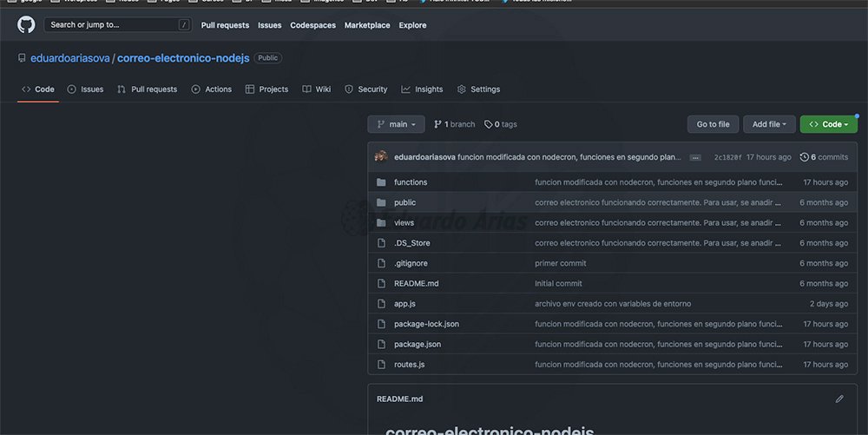868x435 pixels.
Task: Click the README.md file icon in list
Action: click(381, 283)
